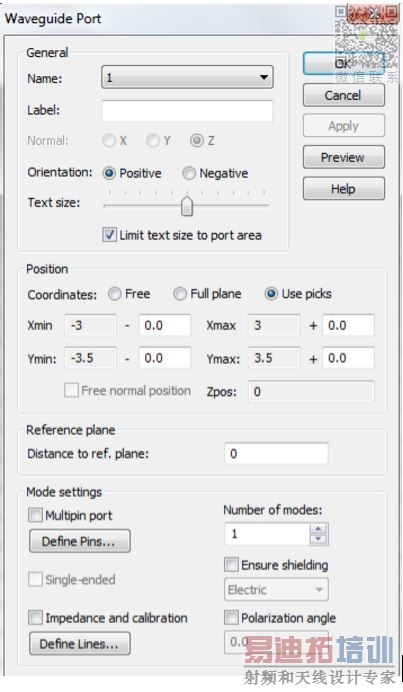This screenshot has width=403, height=692.
Task: Choose Full plane coordinates option
Action: tap(180, 294)
